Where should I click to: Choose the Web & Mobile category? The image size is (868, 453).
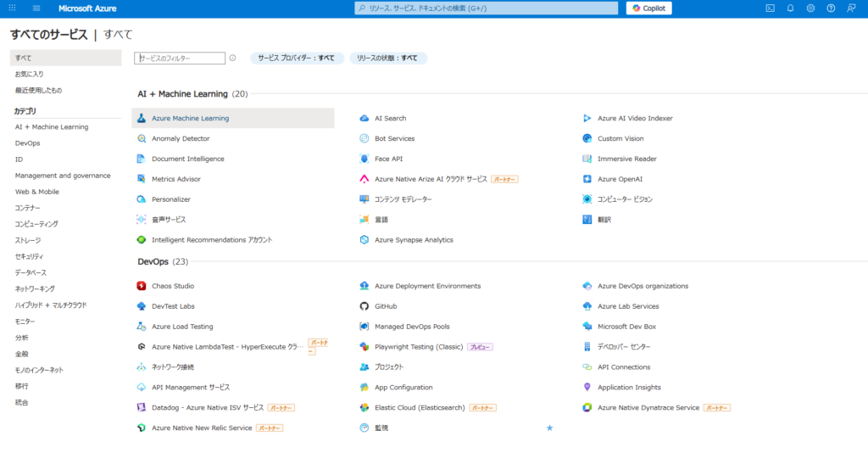(x=37, y=192)
